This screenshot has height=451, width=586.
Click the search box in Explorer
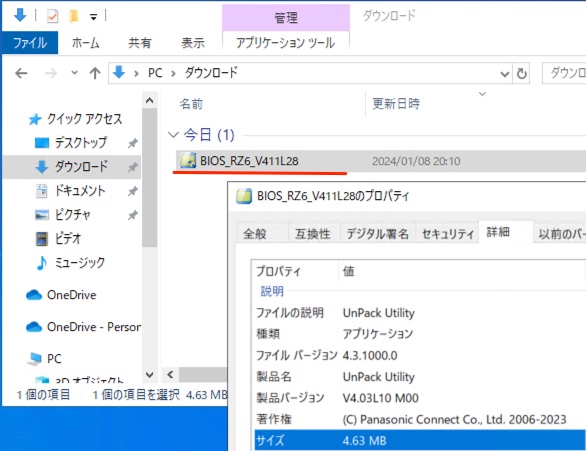[x=564, y=73]
